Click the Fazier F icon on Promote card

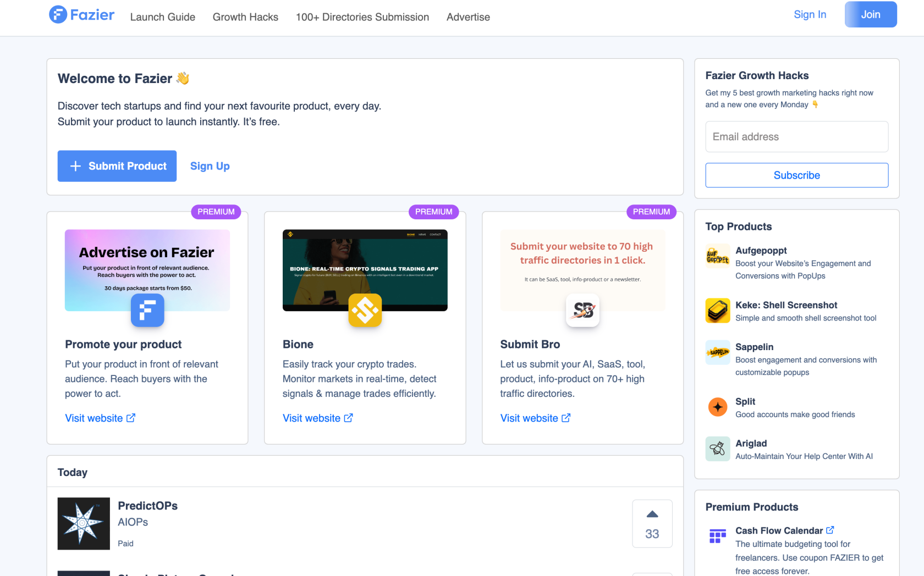(x=147, y=310)
